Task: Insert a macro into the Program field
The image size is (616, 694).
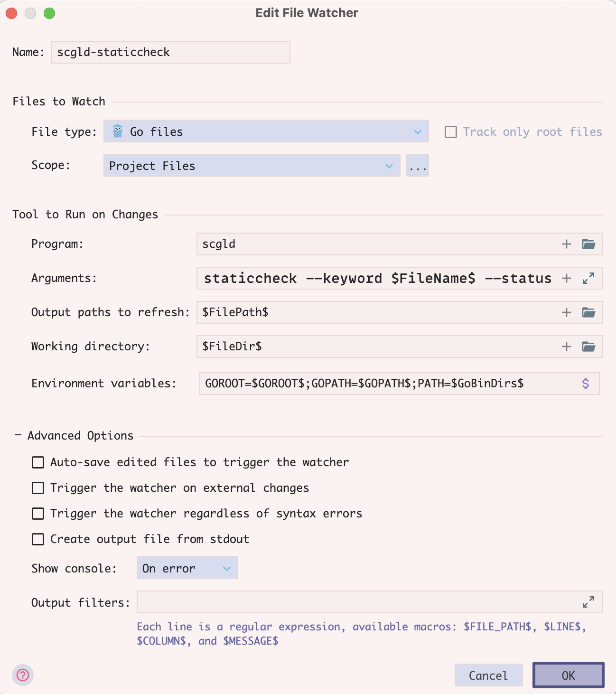Action: click(x=566, y=244)
